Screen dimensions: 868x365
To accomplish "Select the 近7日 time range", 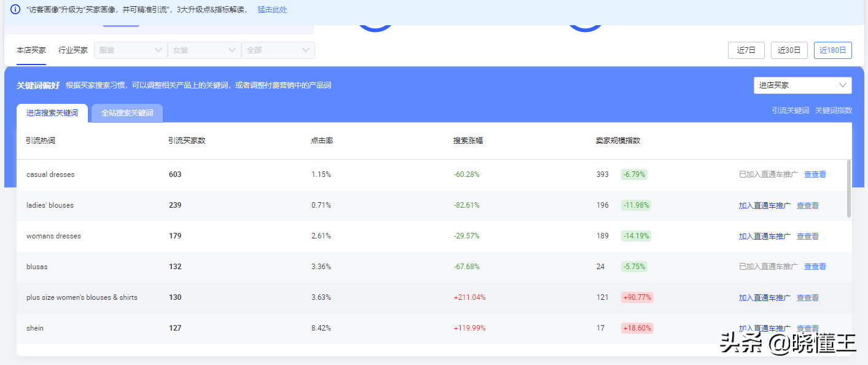I will 746,50.
